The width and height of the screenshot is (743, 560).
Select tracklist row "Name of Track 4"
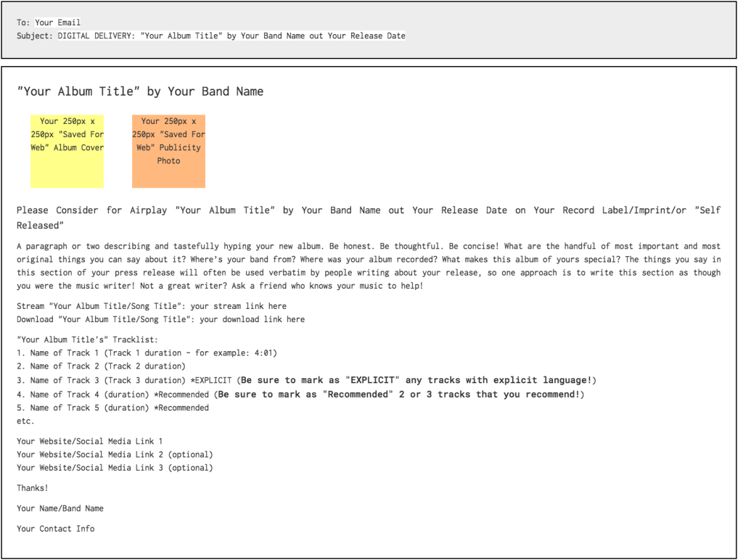[x=300, y=394]
